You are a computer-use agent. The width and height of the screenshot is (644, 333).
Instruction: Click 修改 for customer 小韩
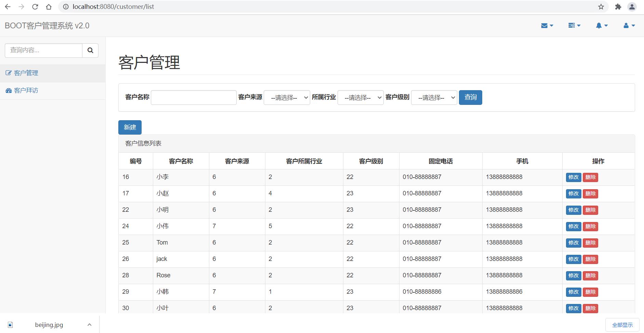point(574,292)
